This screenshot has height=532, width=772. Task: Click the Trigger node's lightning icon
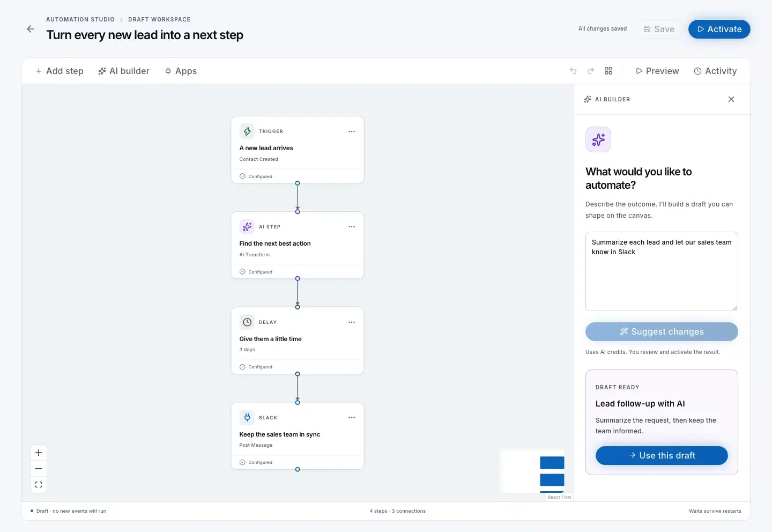tap(247, 131)
